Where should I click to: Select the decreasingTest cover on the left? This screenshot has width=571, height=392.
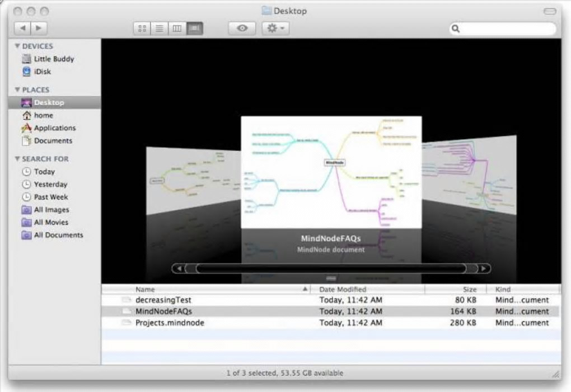[193, 181]
